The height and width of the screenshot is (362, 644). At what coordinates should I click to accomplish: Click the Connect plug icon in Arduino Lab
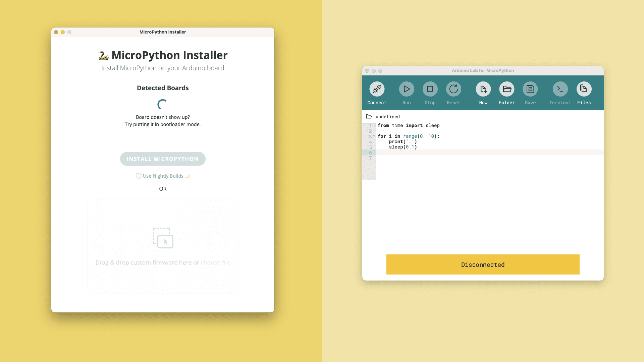tap(377, 89)
